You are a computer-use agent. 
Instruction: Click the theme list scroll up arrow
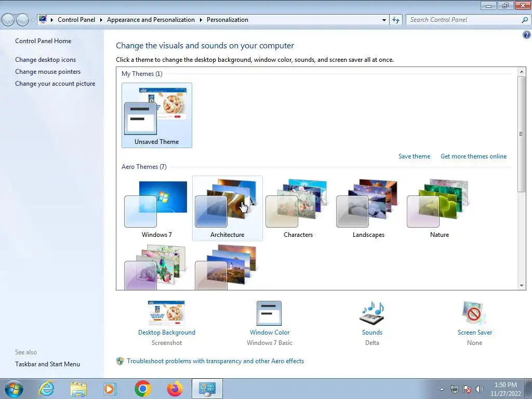tap(522, 72)
